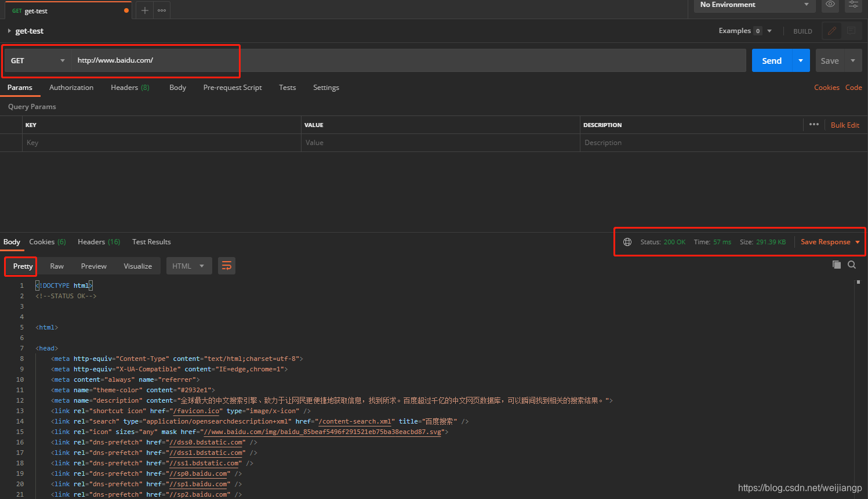Image resolution: width=868 pixels, height=499 pixels.
Task: Select the Pretty view mode
Action: (23, 266)
